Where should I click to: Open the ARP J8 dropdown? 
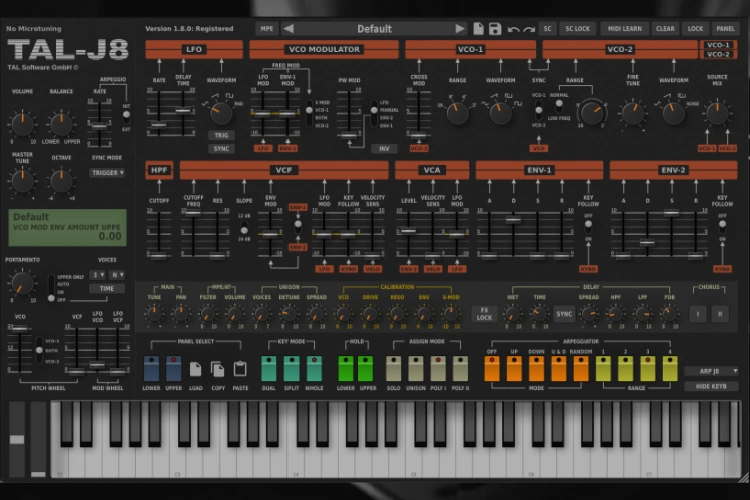(x=711, y=371)
